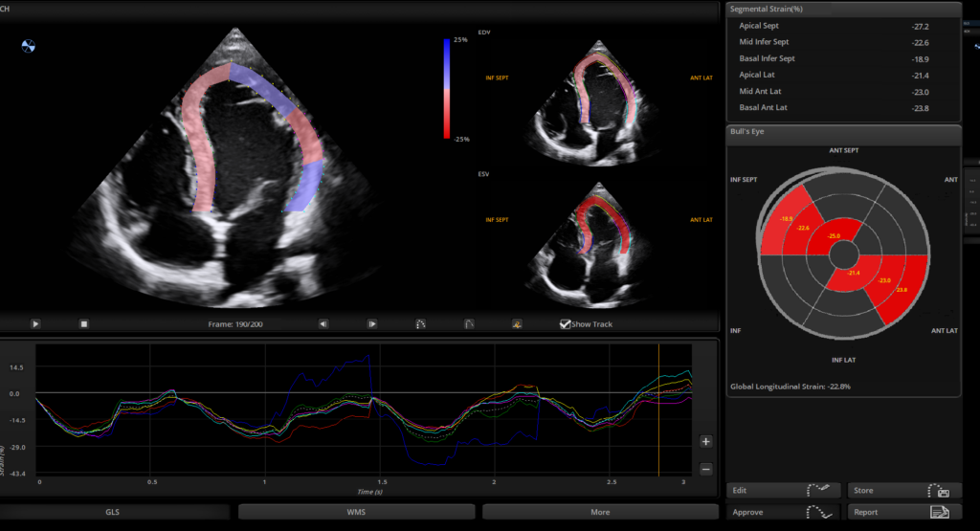Select the dotted contour tracing icon
Image resolution: width=980 pixels, height=531 pixels.
421,323
